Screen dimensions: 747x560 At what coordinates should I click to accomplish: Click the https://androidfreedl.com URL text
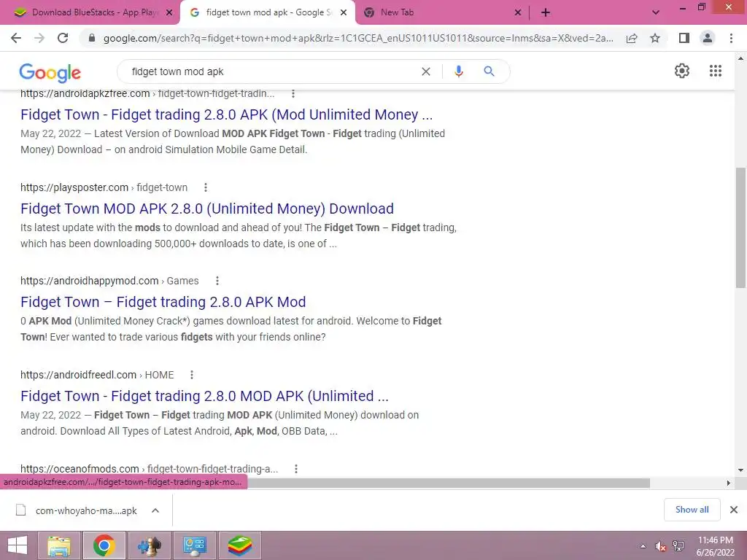(79, 375)
